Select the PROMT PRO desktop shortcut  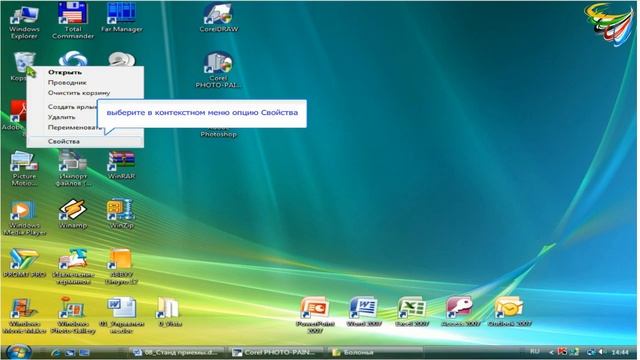[24, 263]
